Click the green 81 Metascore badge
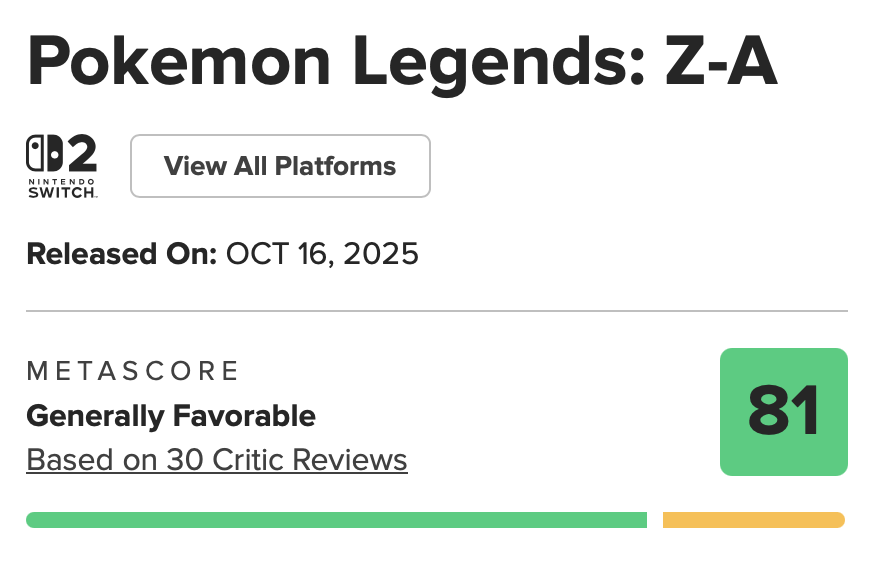Screen dimensions: 874x574 (783, 412)
